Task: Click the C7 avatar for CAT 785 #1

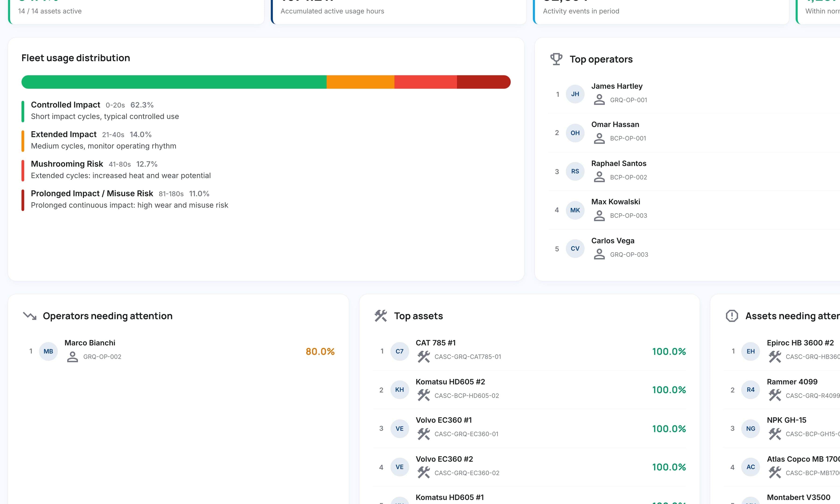Action: coord(400,351)
